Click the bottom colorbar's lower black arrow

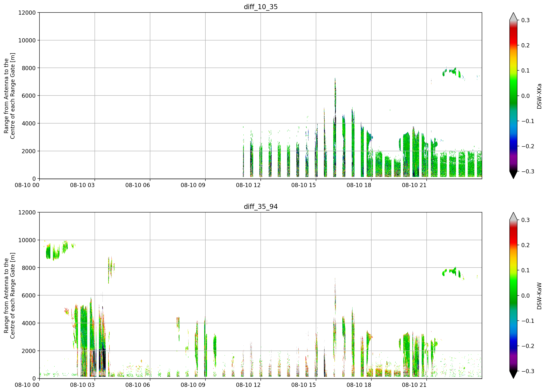(x=513, y=375)
